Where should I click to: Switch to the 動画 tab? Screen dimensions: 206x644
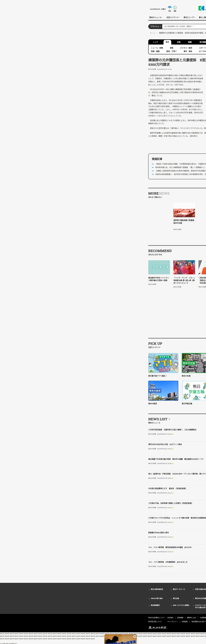[190, 42]
